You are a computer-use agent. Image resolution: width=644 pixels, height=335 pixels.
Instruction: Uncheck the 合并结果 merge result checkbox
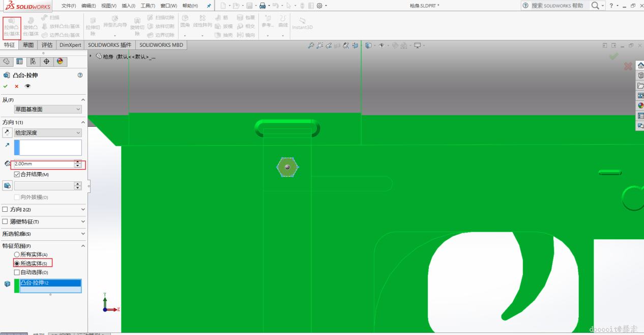point(17,175)
